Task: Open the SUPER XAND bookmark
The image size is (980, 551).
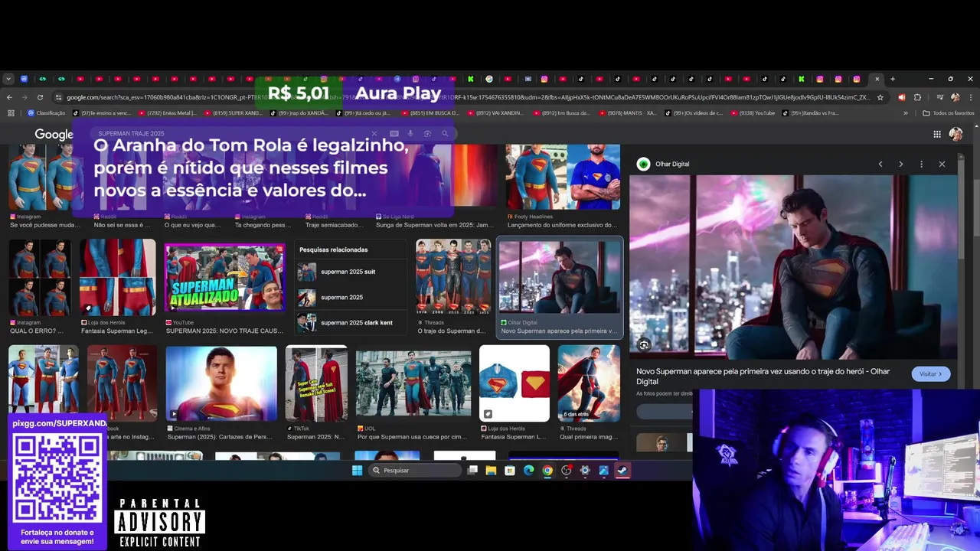Action: tap(233, 113)
